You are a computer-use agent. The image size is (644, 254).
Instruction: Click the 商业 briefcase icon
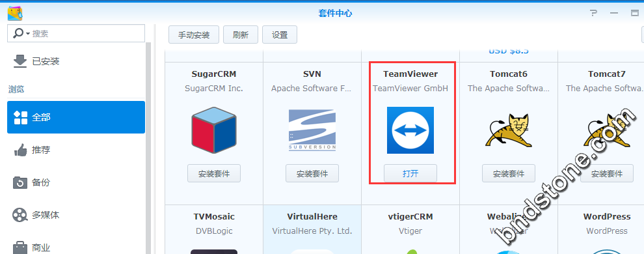(20, 248)
